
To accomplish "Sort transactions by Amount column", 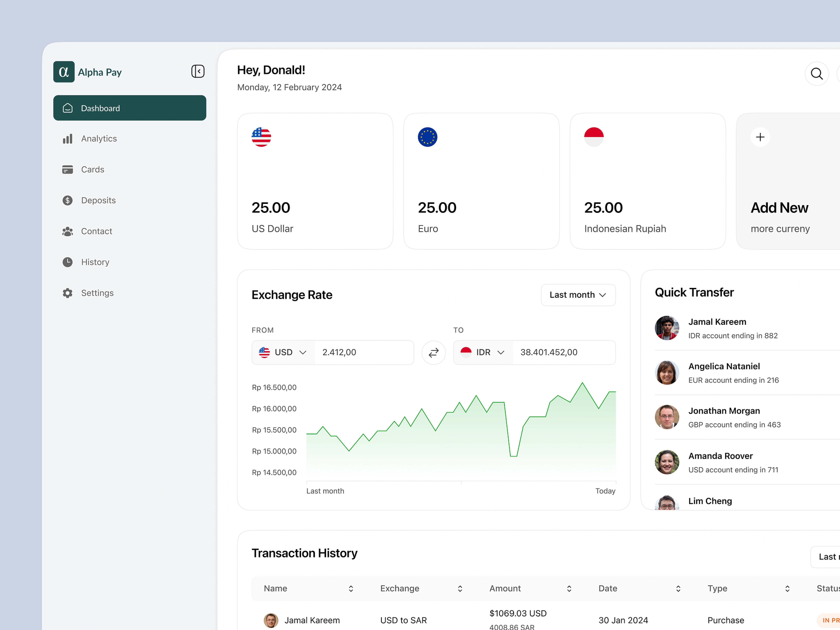I will pos(569,589).
